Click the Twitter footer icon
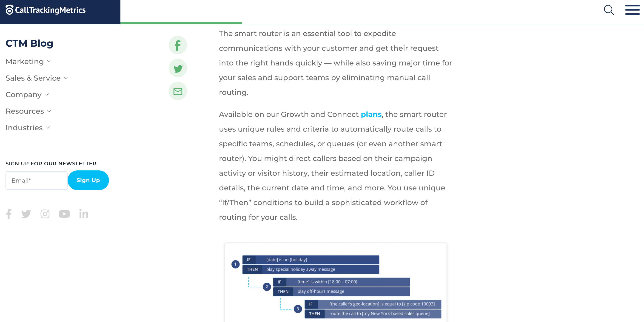 [x=26, y=214]
